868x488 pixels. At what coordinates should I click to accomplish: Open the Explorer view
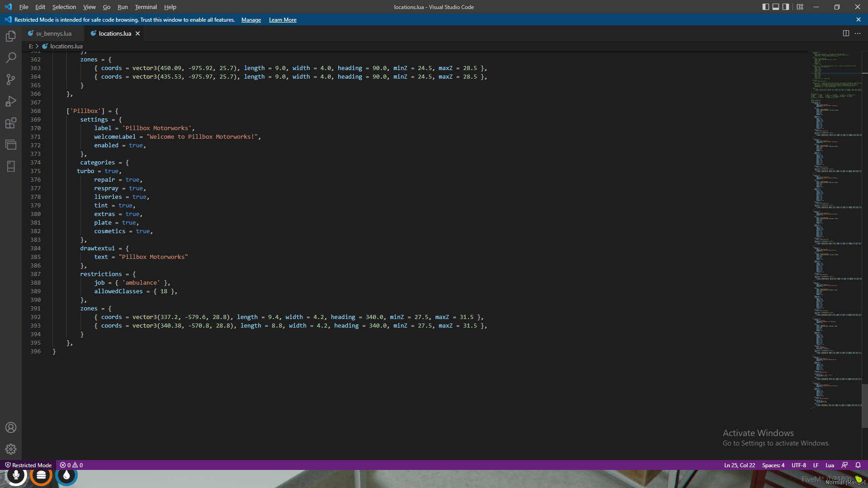(x=11, y=37)
